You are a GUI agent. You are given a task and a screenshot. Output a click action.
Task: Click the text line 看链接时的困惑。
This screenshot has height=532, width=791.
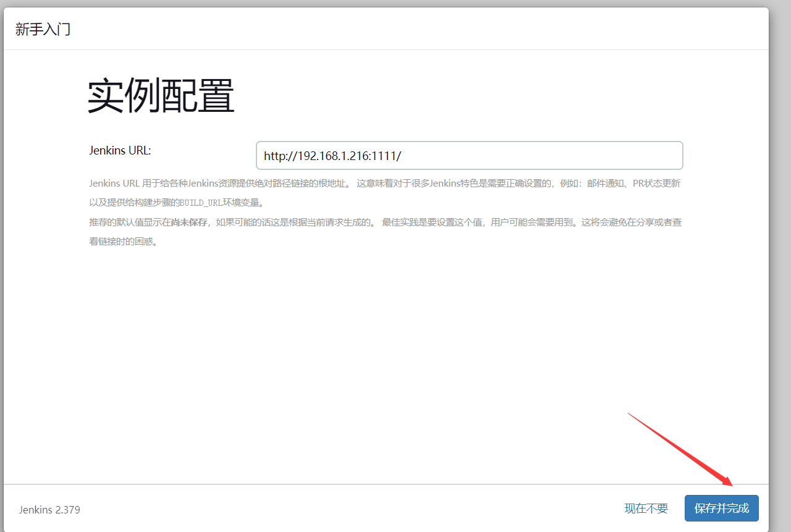coord(124,242)
